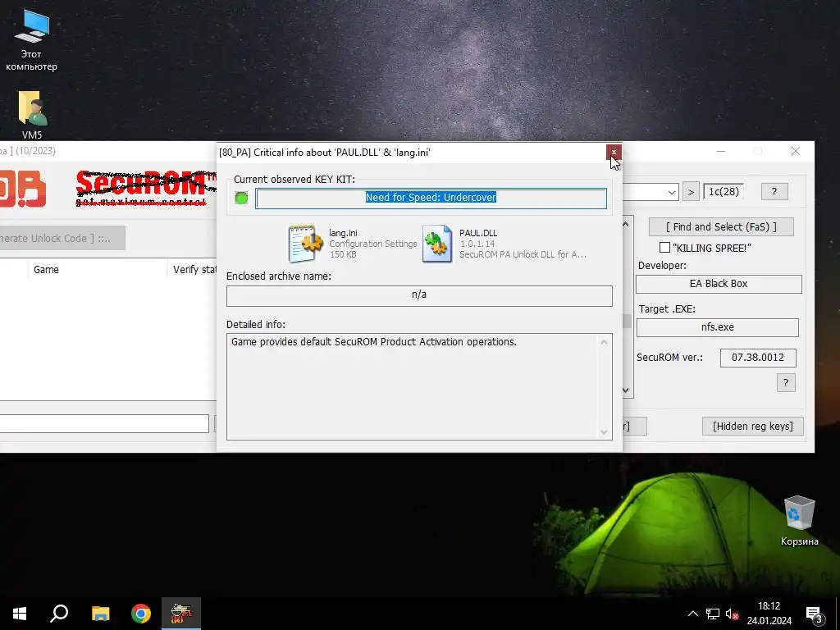Minimize the main SecuROM tool window
This screenshot has width=840, height=630.
(721, 152)
